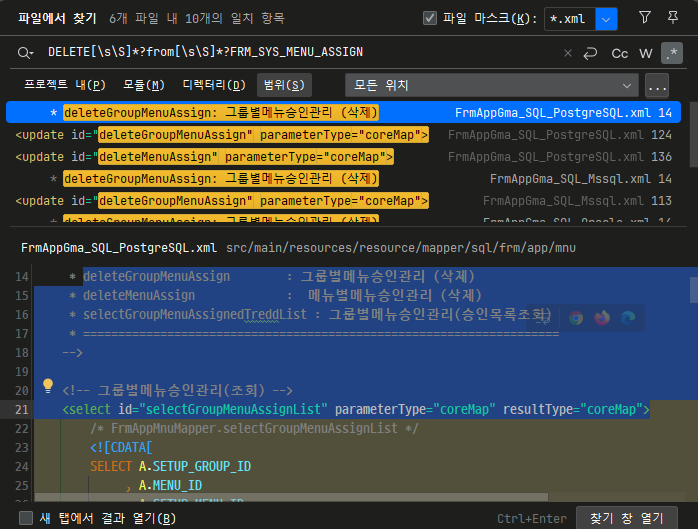Click the Edge browser preview icon

point(628,317)
